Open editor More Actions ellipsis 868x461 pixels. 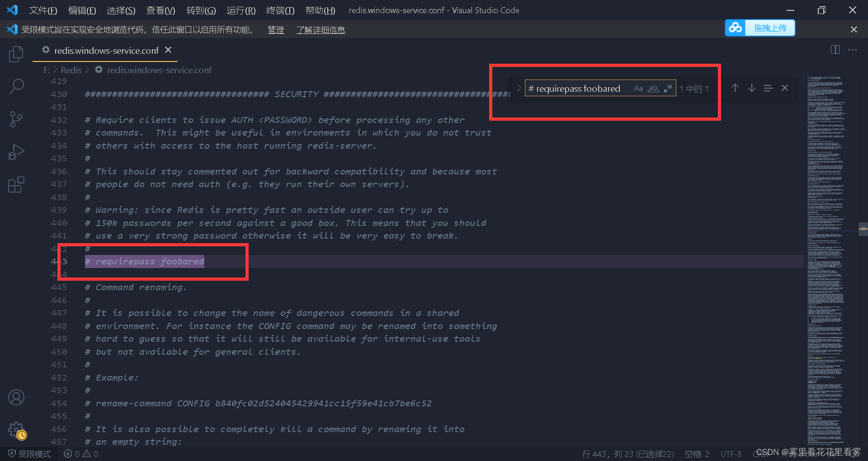pos(853,50)
